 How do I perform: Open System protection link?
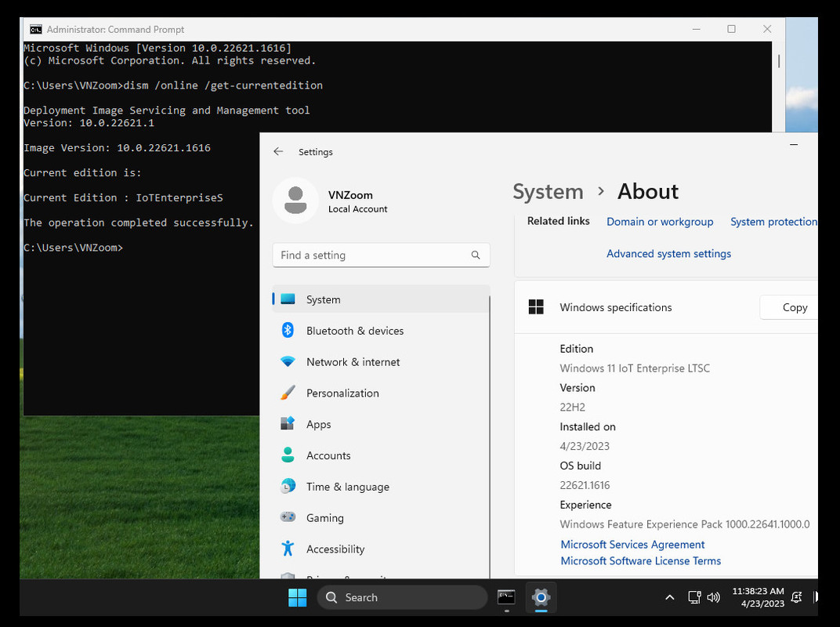click(773, 222)
